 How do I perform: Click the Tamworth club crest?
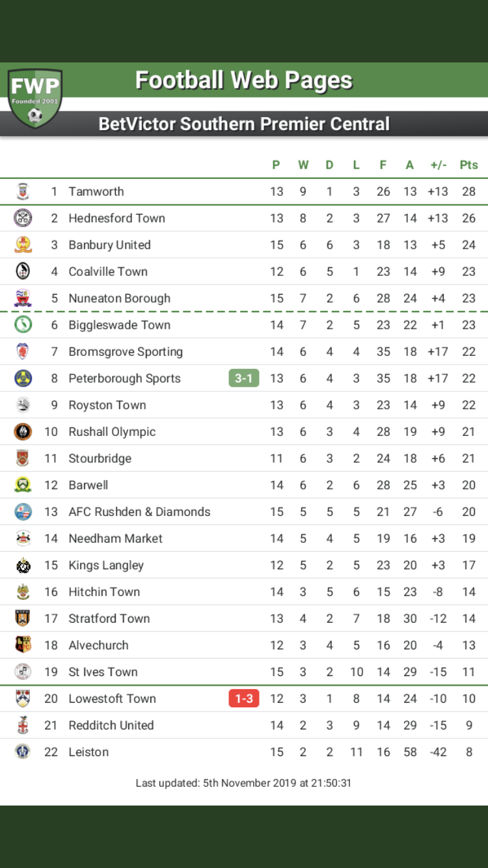click(x=23, y=191)
